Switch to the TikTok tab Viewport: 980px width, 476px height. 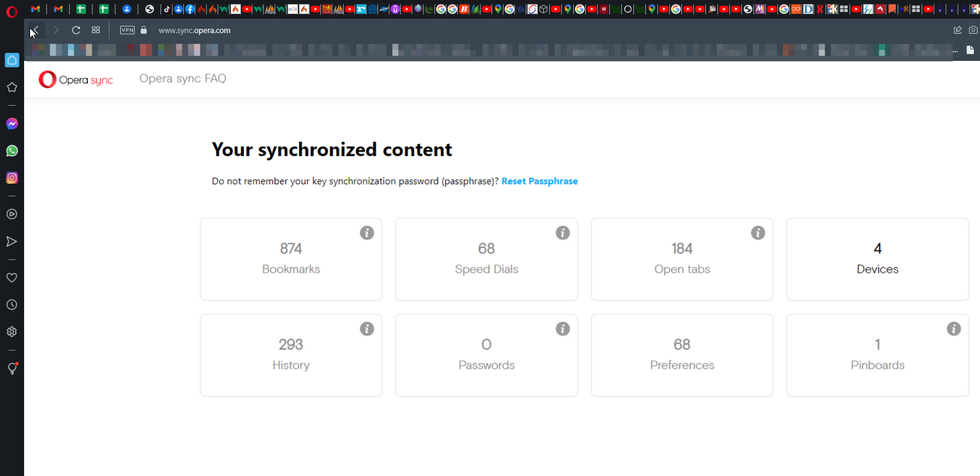[x=167, y=9]
